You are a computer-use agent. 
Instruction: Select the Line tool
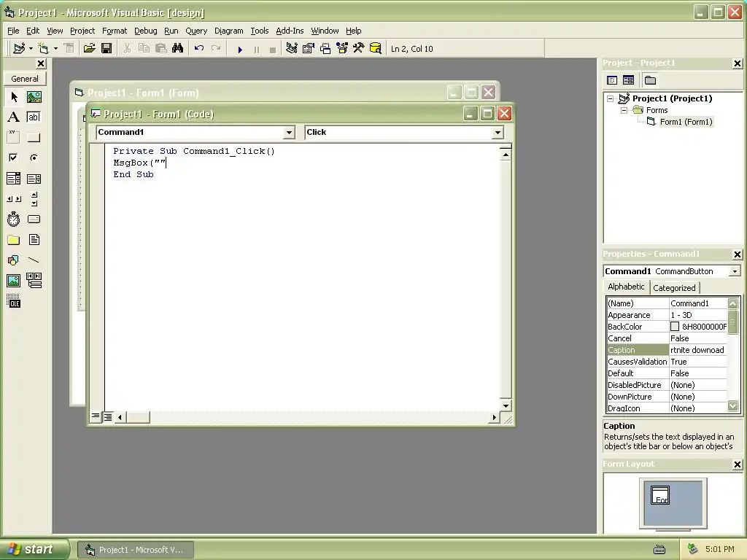[x=34, y=260]
